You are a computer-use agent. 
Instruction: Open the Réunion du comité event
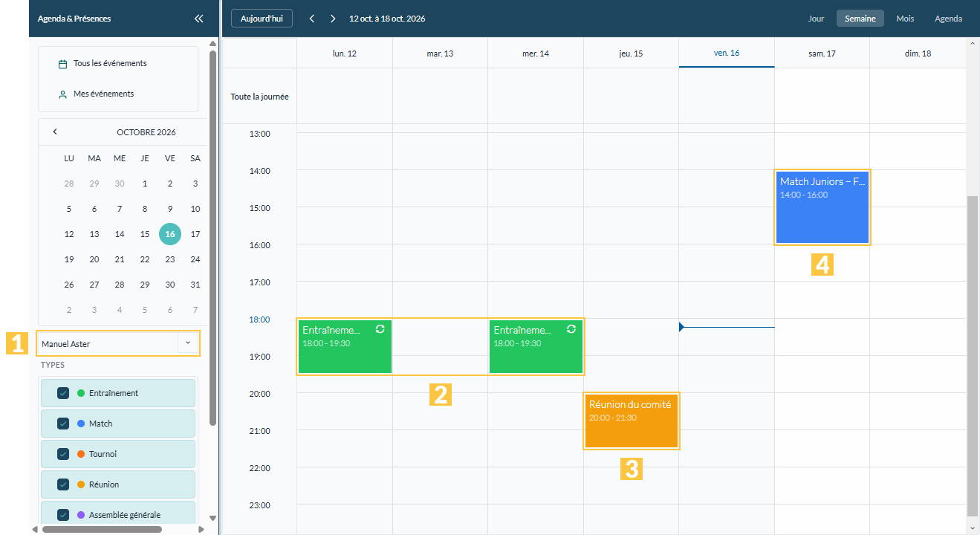pyautogui.click(x=632, y=421)
